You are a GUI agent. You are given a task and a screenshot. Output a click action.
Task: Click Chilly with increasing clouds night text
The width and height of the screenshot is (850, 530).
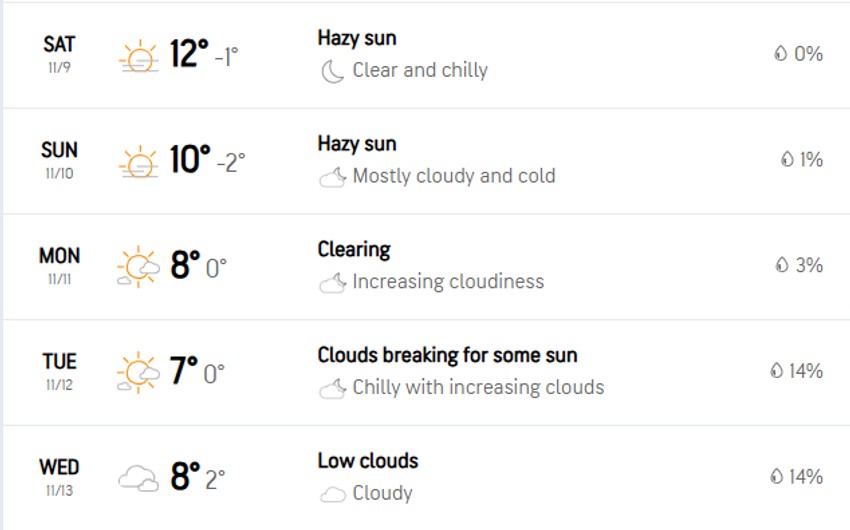[478, 387]
